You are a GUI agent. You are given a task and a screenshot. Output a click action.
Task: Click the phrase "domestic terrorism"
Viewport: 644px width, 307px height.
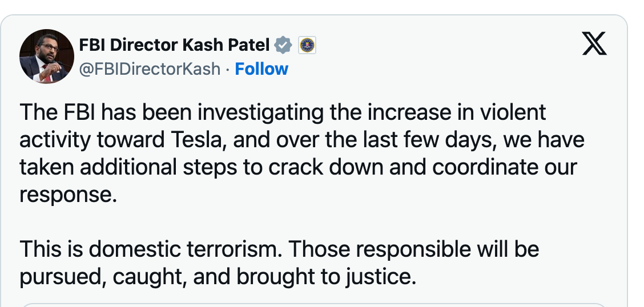point(183,249)
